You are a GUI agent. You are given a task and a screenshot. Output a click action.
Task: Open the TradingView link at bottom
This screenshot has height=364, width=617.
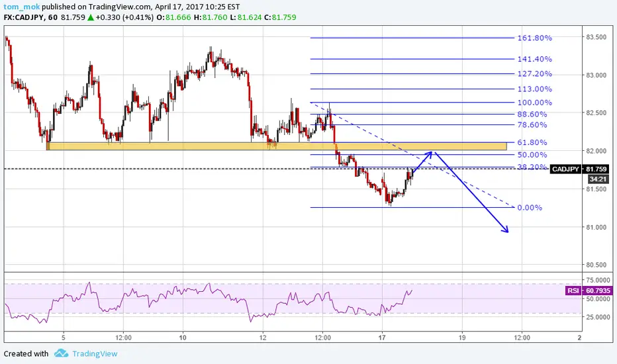tap(95, 353)
